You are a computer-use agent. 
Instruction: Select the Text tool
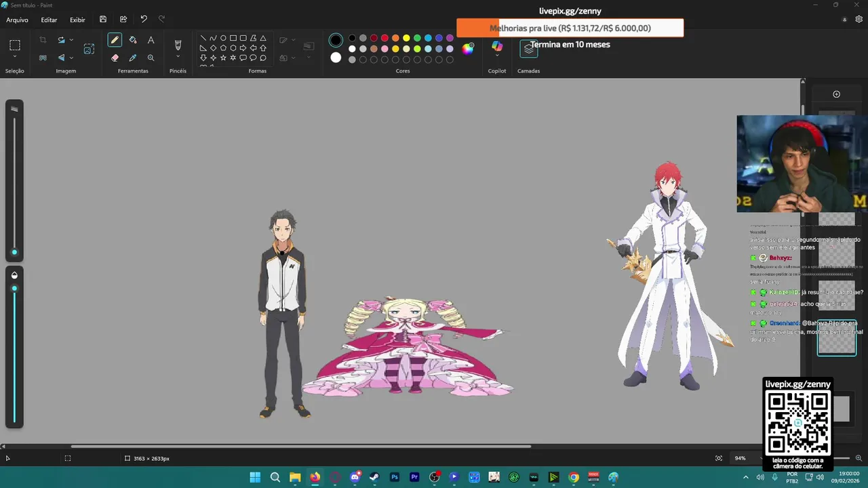[x=151, y=40]
